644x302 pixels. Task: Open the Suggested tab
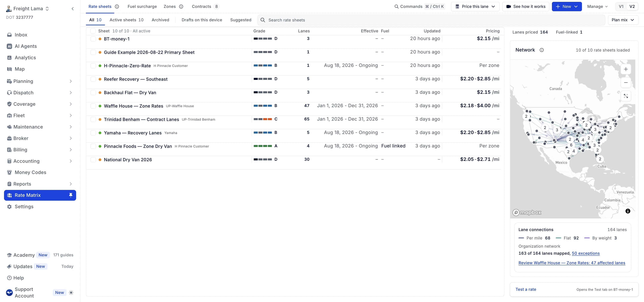click(x=240, y=20)
